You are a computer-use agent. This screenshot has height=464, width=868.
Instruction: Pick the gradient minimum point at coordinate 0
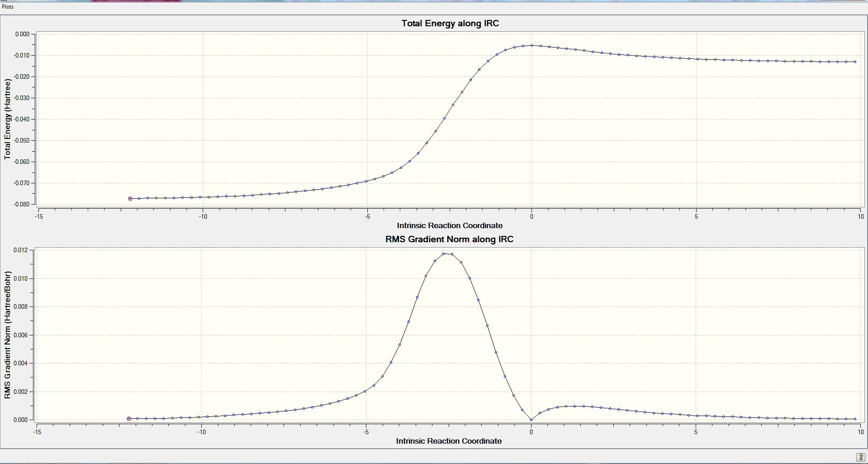(x=531, y=420)
